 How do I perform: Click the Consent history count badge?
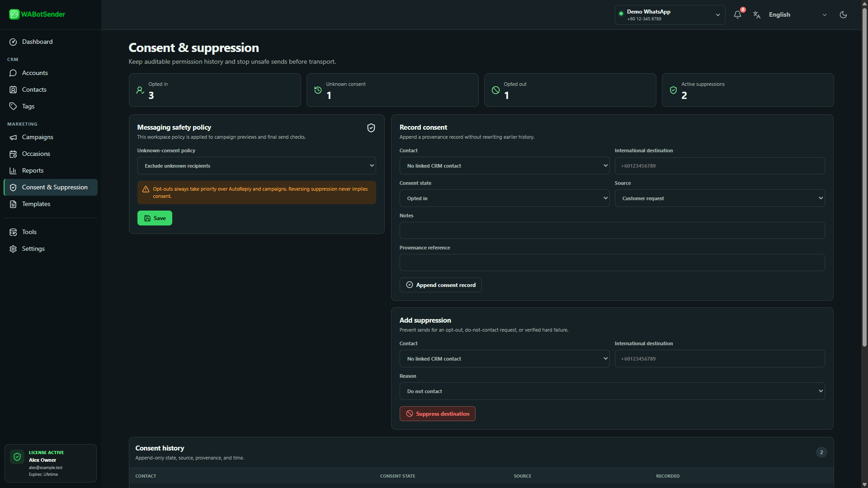click(821, 452)
